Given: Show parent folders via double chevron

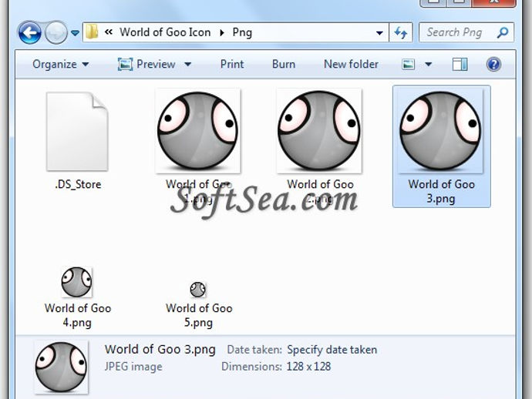Looking at the screenshot, I should [109, 32].
